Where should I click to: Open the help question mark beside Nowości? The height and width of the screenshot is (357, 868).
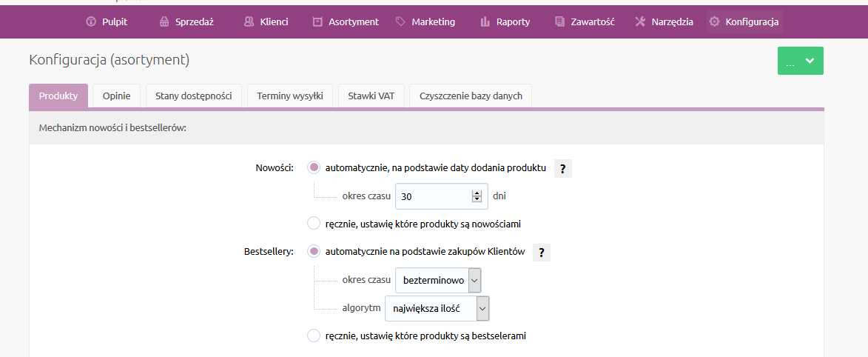coord(562,169)
